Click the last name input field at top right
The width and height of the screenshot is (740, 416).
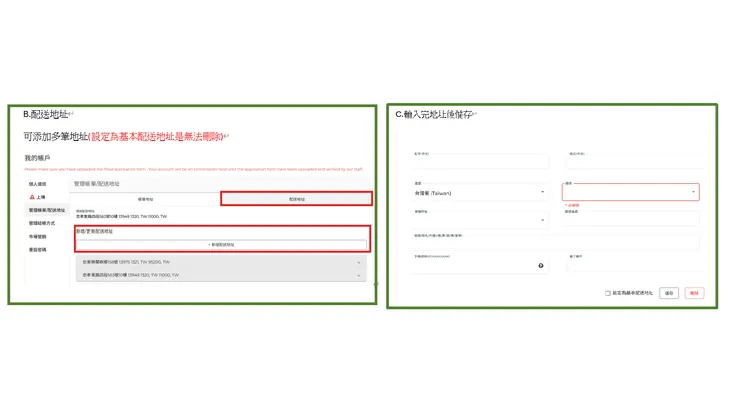[635, 161]
